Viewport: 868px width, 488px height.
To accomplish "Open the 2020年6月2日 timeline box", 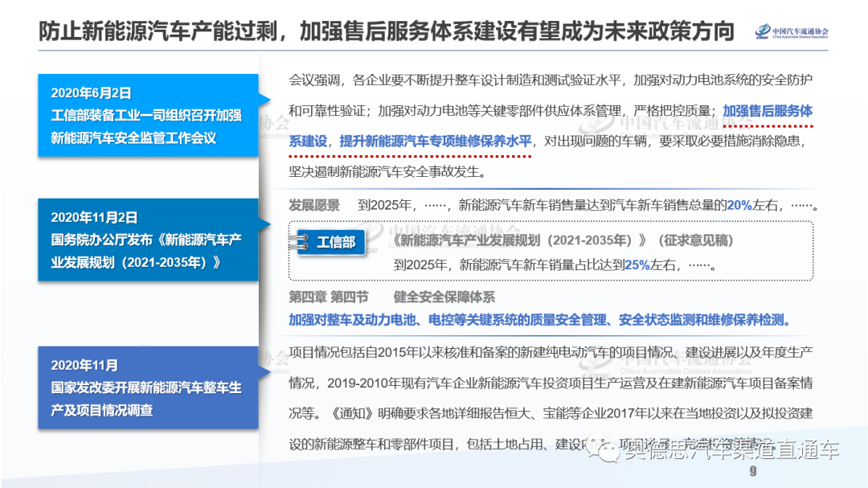I will 148,116.
